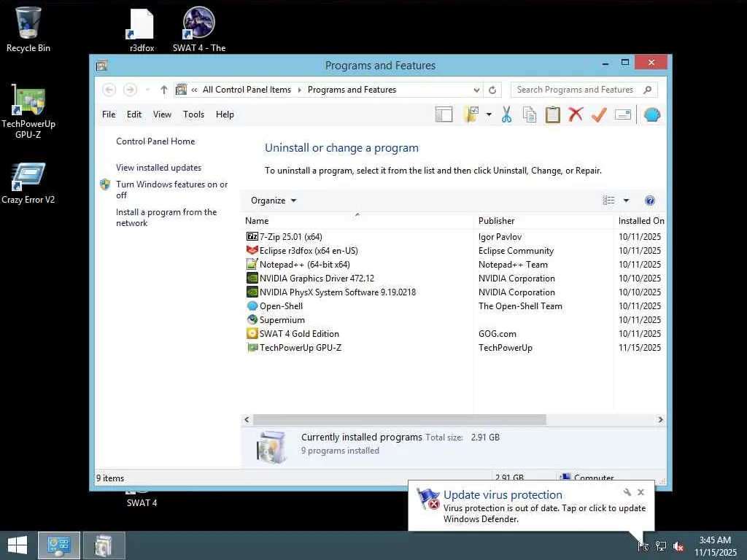Image resolution: width=747 pixels, height=560 pixels.
Task: Sort by the Publisher column header
Action: pos(543,221)
